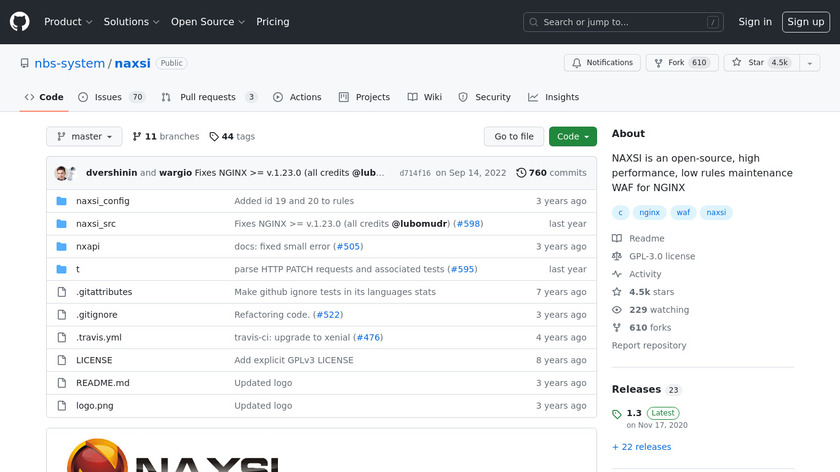Switch to the Security tab
Screen dimensions: 840x472
click(484, 97)
